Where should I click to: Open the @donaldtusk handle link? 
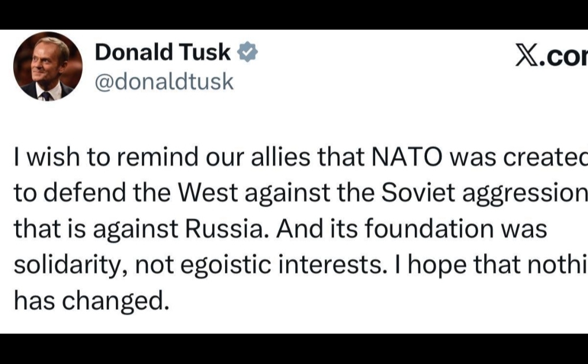(x=164, y=81)
